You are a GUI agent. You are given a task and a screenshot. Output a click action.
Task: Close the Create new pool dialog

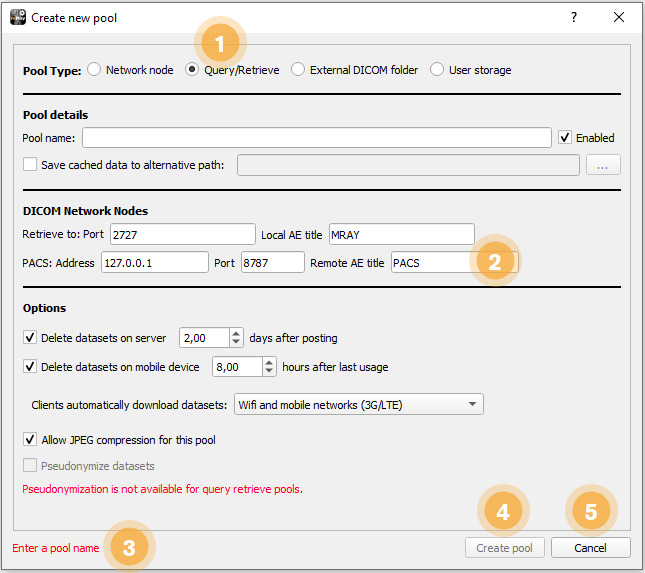point(619,17)
